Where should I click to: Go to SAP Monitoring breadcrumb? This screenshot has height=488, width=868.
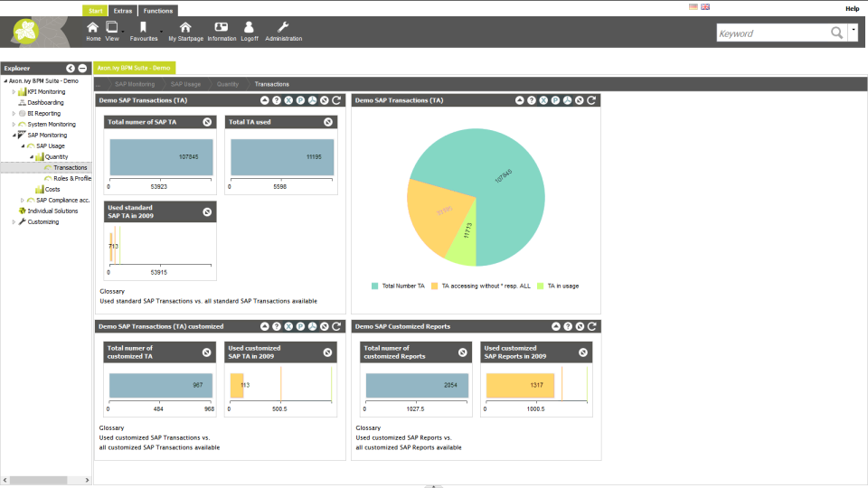135,84
